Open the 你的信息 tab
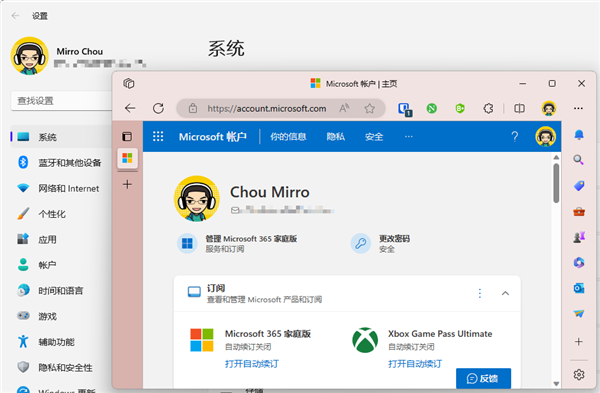The width and height of the screenshot is (600, 393). tap(288, 137)
